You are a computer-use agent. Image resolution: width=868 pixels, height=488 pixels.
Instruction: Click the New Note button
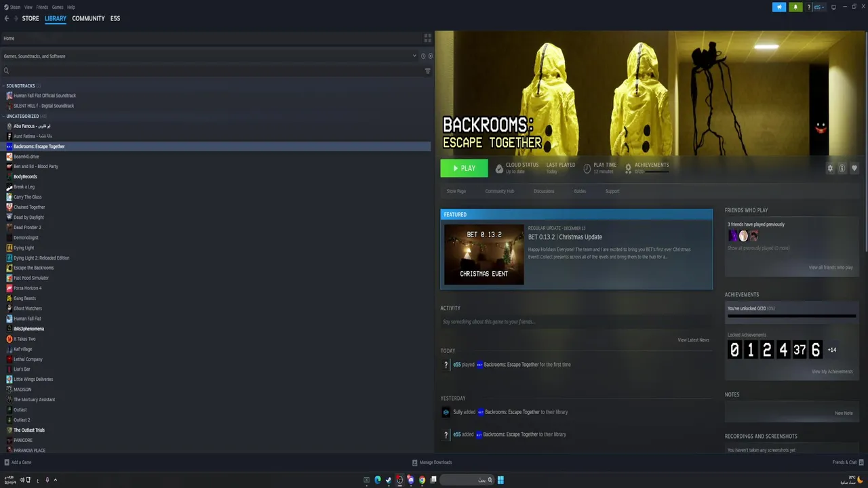(x=844, y=413)
